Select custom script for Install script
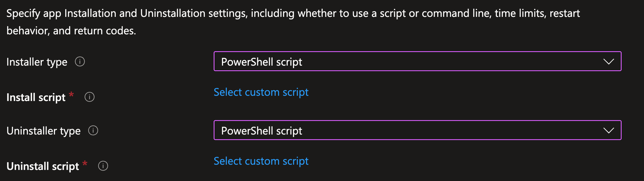The image size is (644, 181). pos(261,92)
